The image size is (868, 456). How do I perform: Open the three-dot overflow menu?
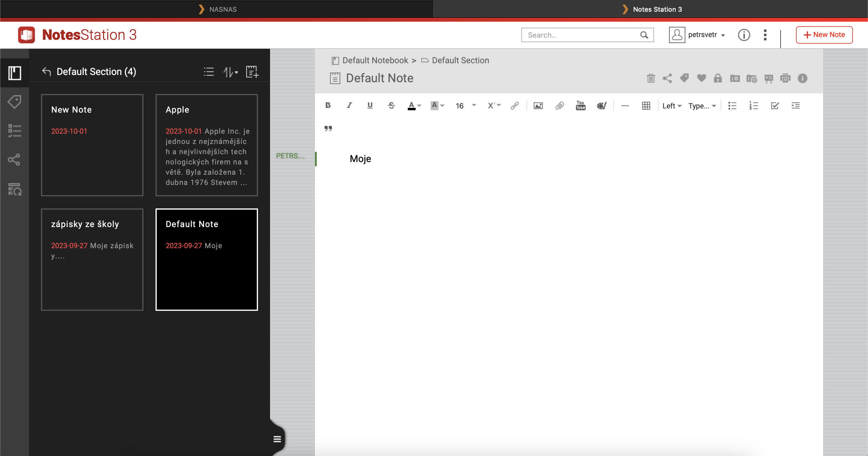tap(765, 35)
